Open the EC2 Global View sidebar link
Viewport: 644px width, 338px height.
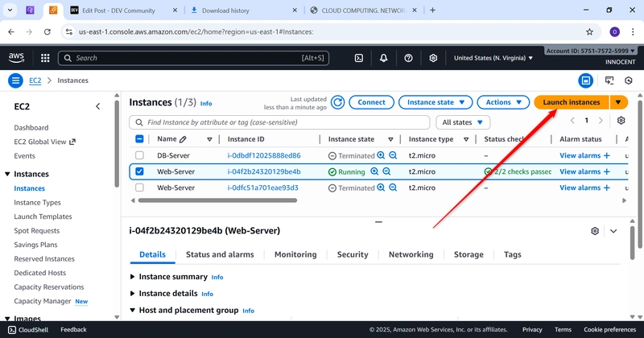click(44, 142)
